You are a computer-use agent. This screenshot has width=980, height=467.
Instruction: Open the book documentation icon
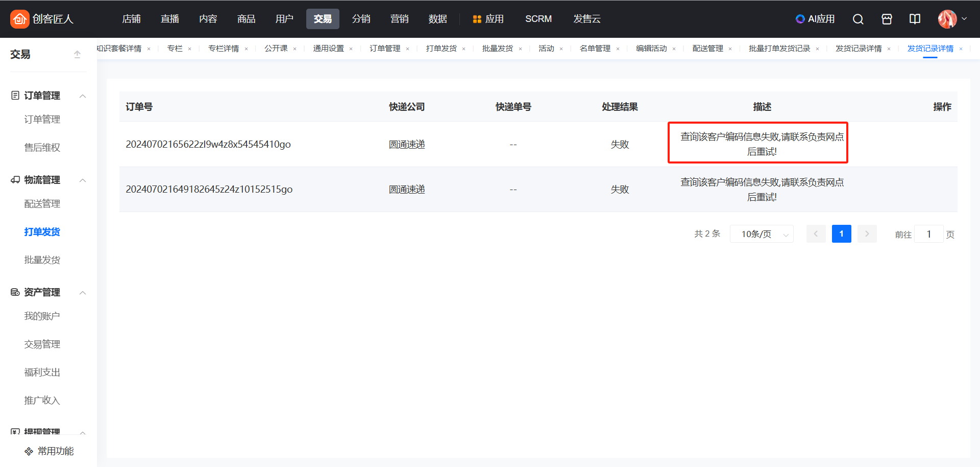click(x=915, y=19)
